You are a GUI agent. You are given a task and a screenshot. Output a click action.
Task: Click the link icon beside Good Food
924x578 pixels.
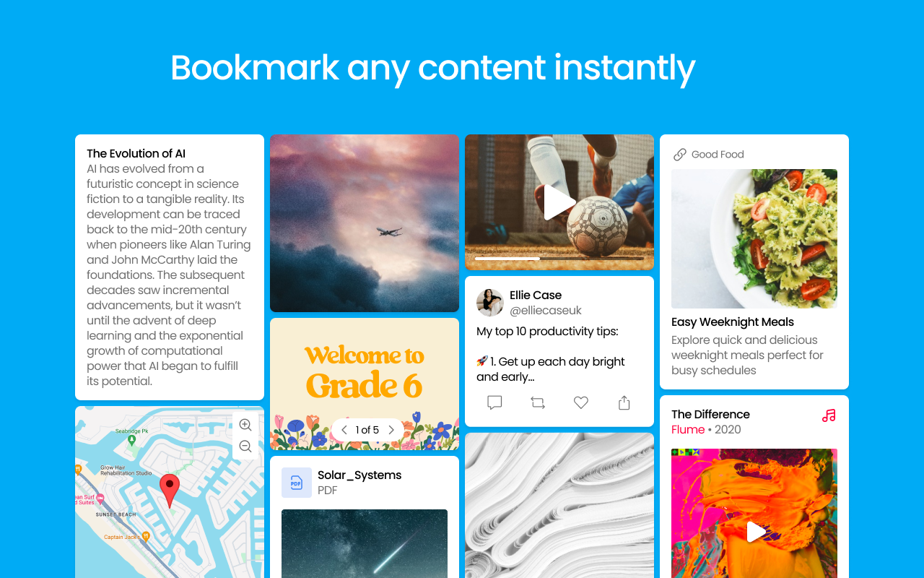click(679, 155)
